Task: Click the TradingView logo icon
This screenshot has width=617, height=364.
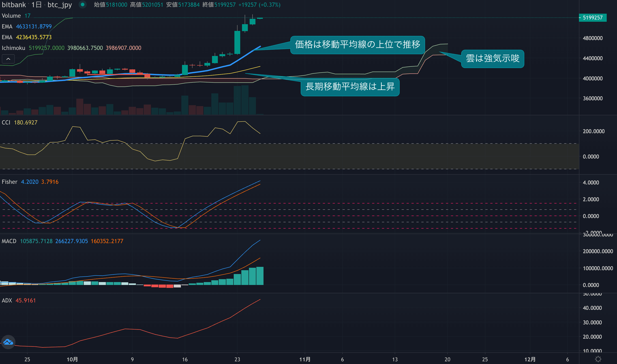Action: click(x=8, y=342)
